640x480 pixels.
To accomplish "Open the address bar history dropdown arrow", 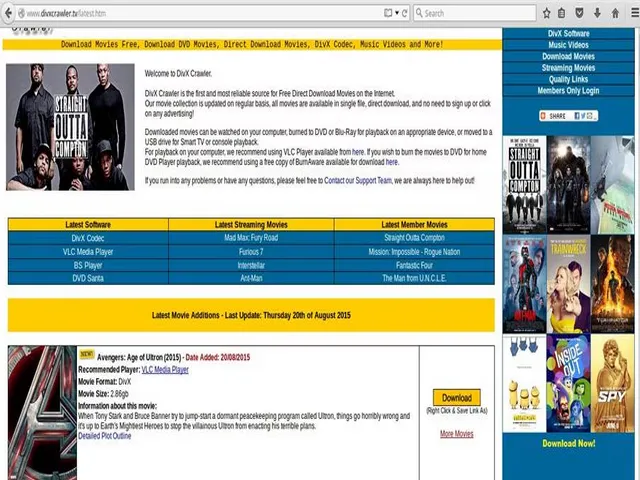I will coord(397,13).
